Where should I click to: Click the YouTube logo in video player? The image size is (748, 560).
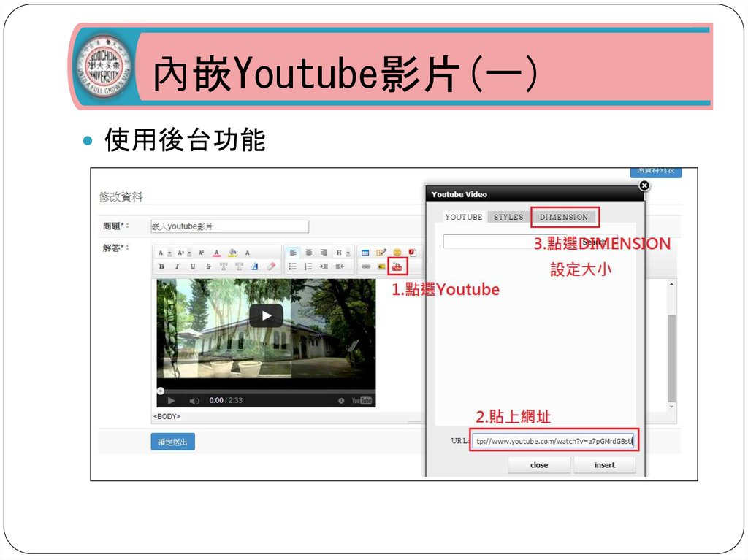tap(362, 401)
